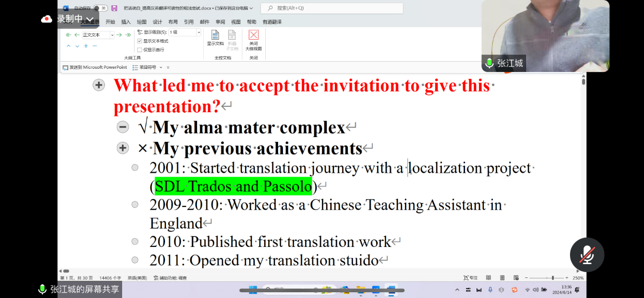Collapse the 'My alma mater complex' heading

pos(123,127)
